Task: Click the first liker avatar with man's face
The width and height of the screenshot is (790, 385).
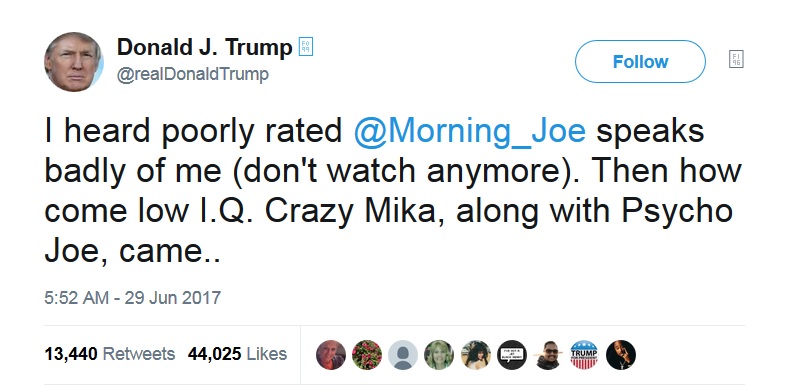Action: pyautogui.click(x=331, y=355)
